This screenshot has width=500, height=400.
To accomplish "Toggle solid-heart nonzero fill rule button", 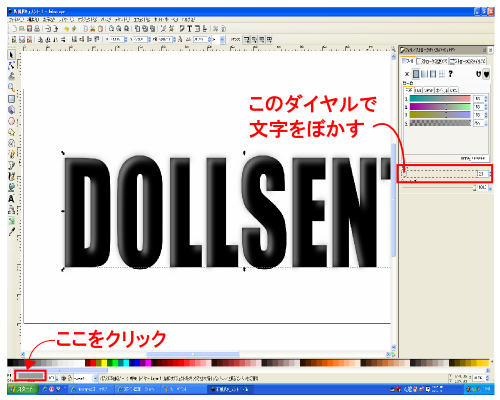I will click(x=486, y=74).
